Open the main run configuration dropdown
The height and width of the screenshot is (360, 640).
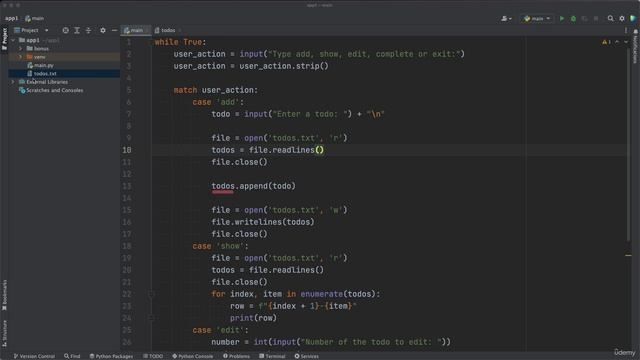[x=537, y=18]
